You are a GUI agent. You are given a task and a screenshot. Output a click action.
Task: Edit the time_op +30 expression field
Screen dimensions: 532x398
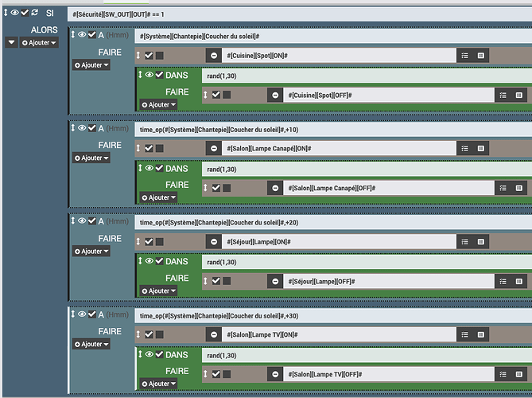(333, 316)
